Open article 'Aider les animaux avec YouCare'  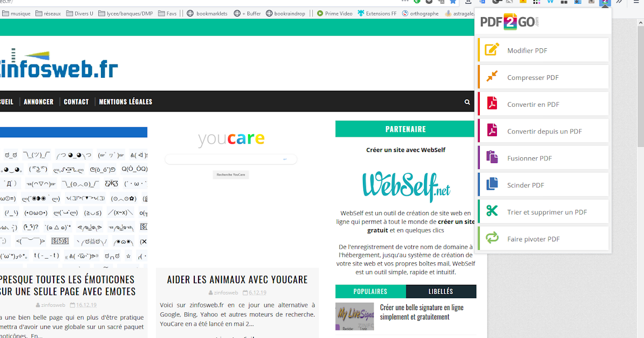click(237, 280)
